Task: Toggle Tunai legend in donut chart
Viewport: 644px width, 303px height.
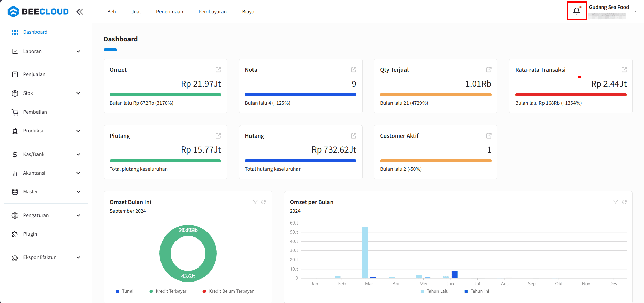Action: 124,291
